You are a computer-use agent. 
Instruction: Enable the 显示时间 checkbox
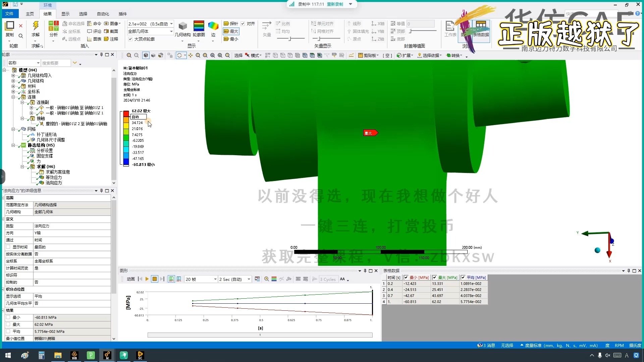tap(8, 247)
